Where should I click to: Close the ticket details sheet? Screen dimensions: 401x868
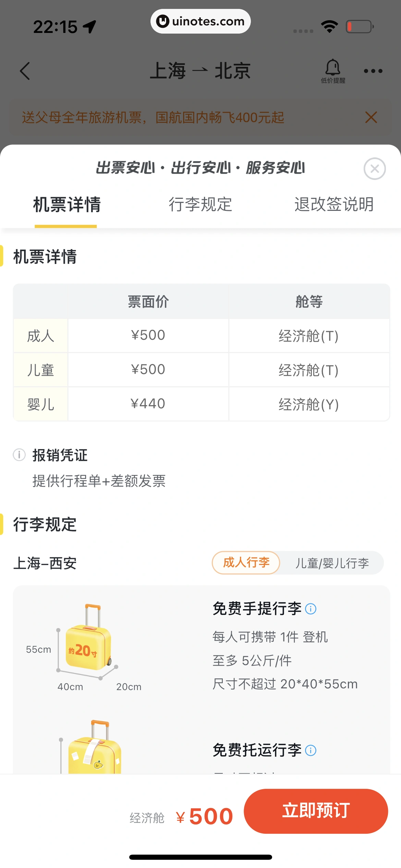[x=375, y=169]
